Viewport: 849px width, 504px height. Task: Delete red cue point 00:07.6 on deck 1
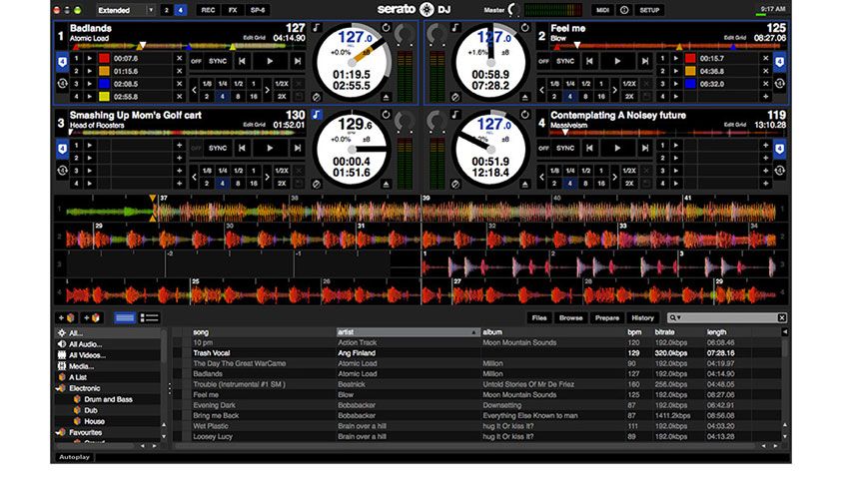[x=179, y=59]
